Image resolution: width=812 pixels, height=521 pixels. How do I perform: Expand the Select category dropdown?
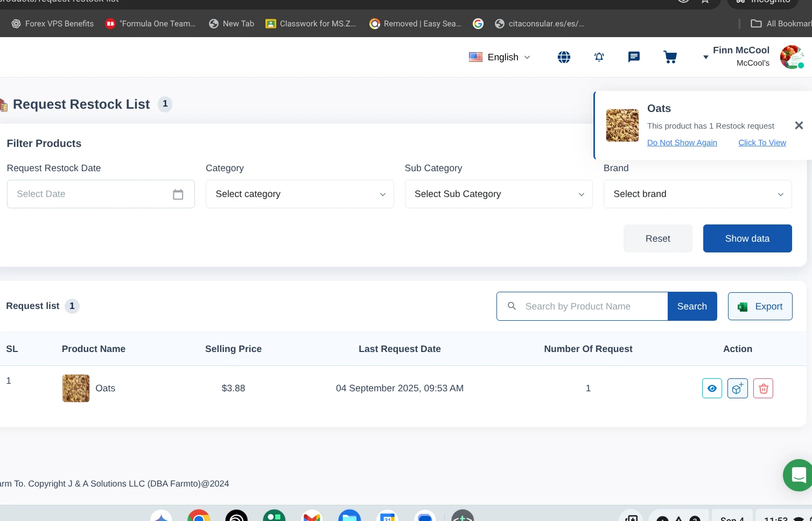(299, 194)
